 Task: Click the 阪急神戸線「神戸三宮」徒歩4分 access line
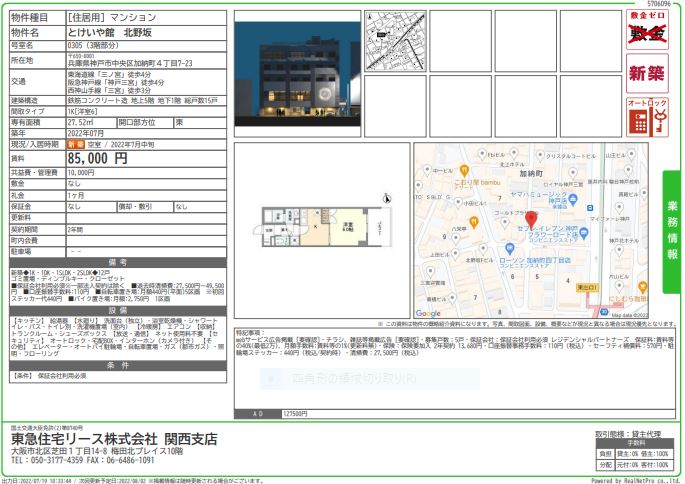click(116, 82)
